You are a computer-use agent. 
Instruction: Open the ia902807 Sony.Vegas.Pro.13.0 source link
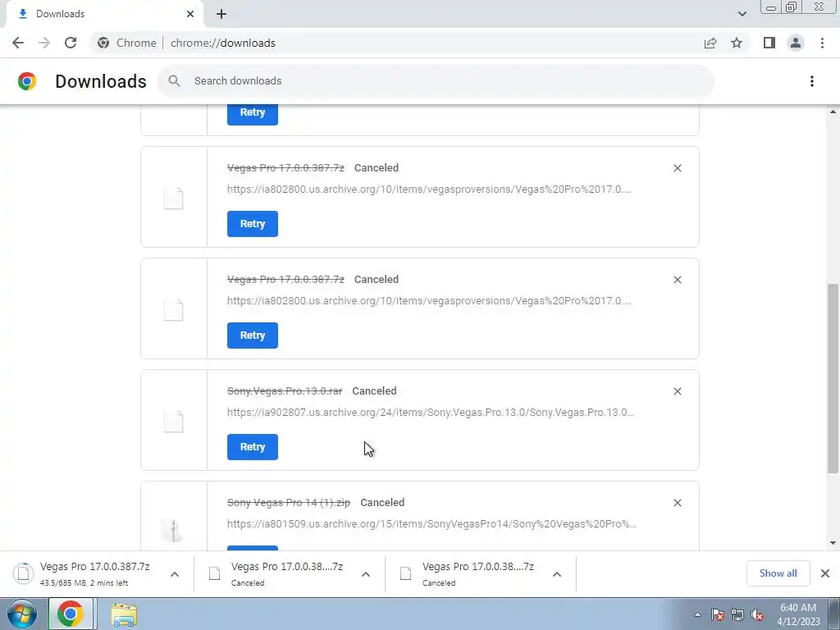pyautogui.click(x=430, y=412)
